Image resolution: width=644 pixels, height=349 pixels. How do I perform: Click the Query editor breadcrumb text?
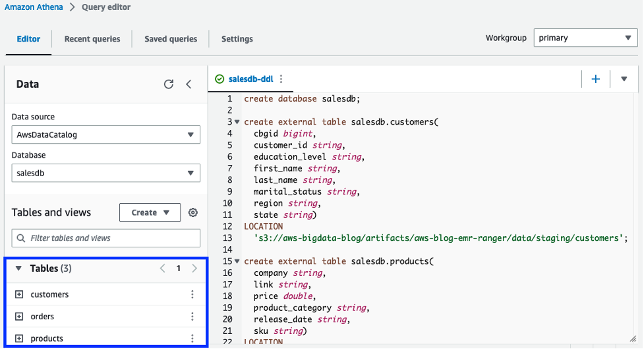coord(106,7)
